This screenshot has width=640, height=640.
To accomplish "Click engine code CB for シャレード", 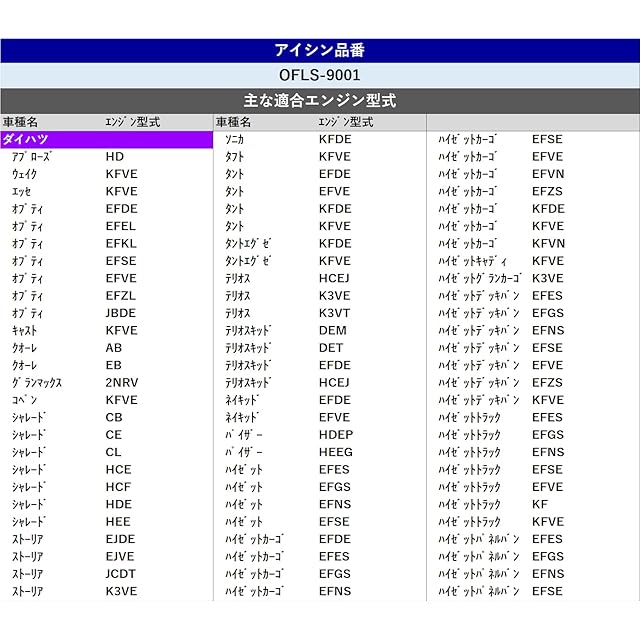I will (x=114, y=417).
